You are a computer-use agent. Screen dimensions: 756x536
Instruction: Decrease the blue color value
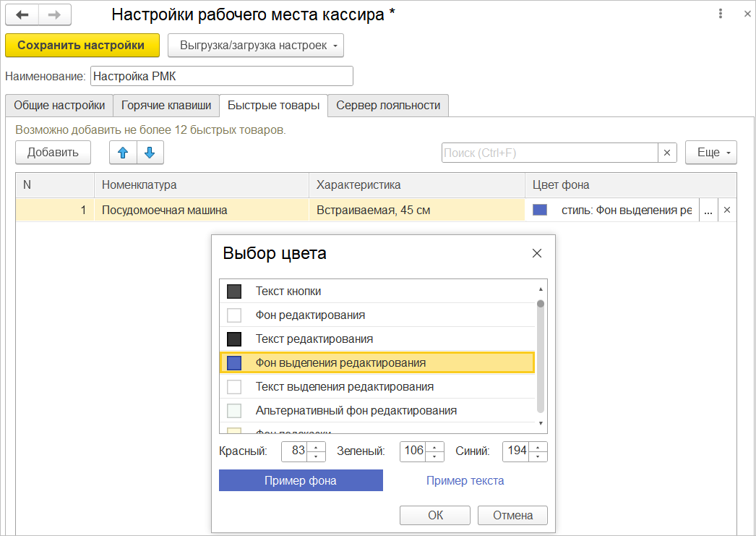click(x=538, y=456)
